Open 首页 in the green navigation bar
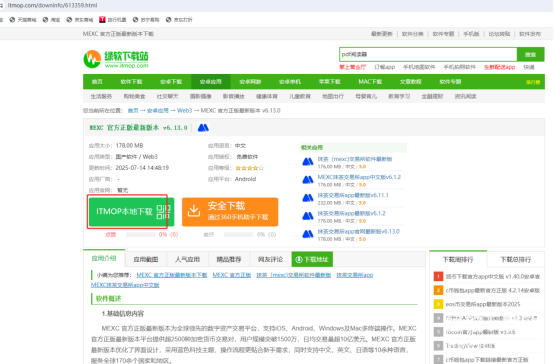This screenshot has height=364, width=554. tap(97, 82)
